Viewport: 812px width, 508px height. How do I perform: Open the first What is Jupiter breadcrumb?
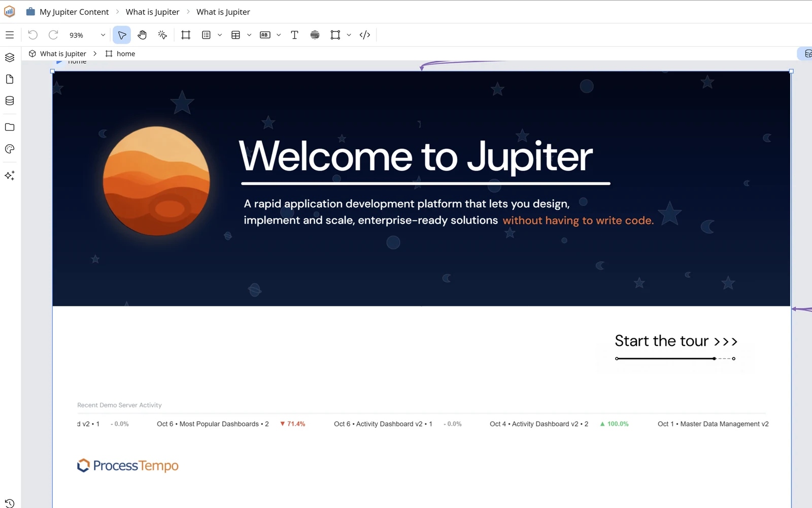coord(152,12)
